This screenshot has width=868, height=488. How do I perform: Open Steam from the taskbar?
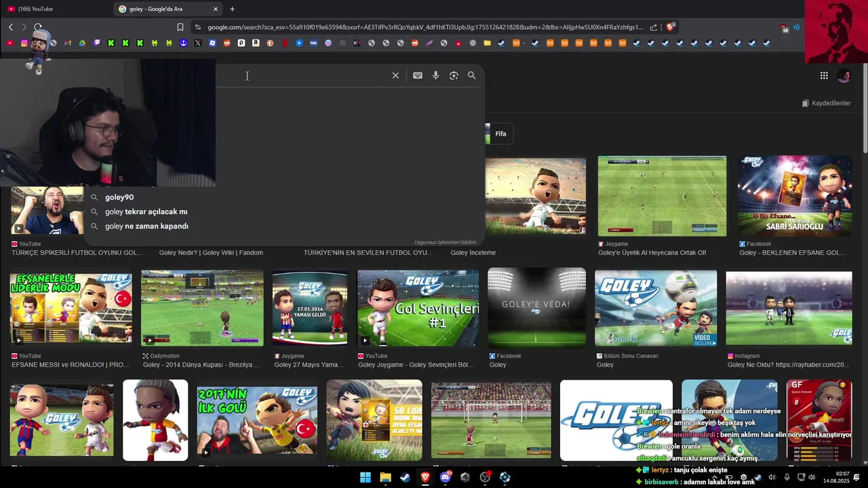pos(405,477)
